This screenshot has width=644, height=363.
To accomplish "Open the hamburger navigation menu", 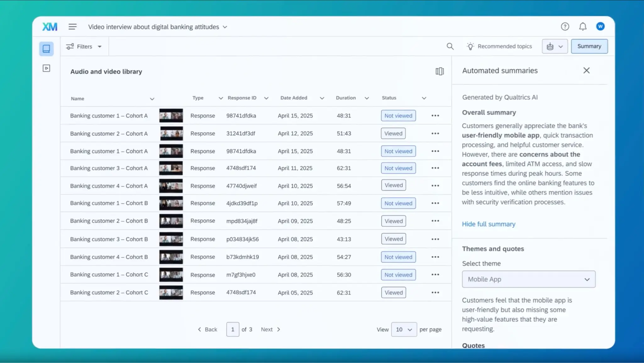I will click(73, 27).
